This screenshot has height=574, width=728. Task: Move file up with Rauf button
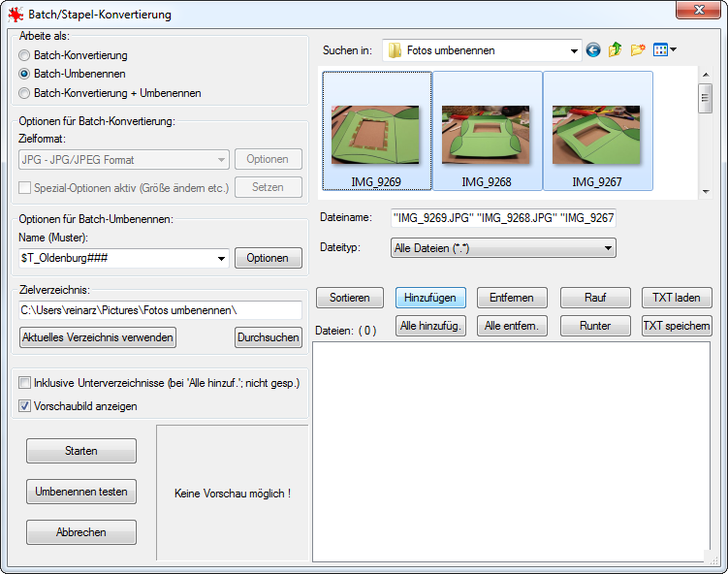pos(595,298)
